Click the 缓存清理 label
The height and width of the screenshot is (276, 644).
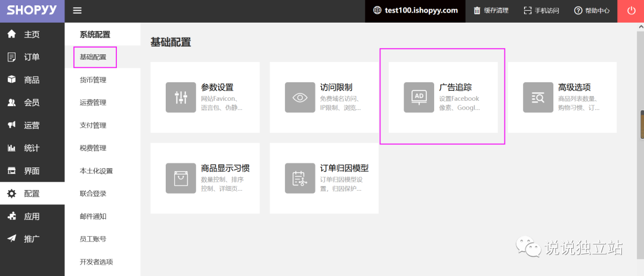[497, 11]
